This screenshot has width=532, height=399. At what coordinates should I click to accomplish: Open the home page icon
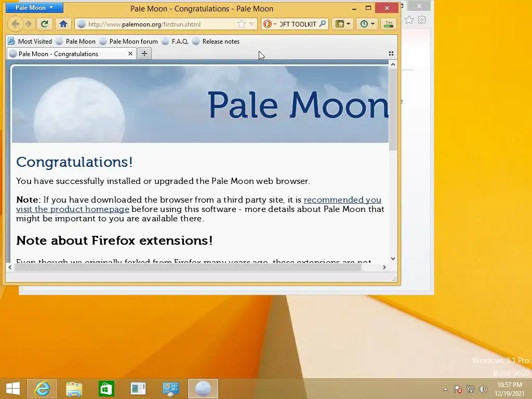(63, 24)
